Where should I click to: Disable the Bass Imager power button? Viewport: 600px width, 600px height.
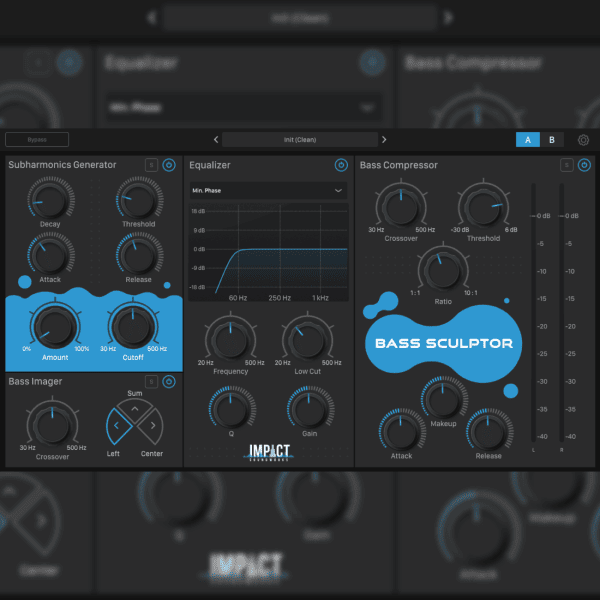[168, 381]
